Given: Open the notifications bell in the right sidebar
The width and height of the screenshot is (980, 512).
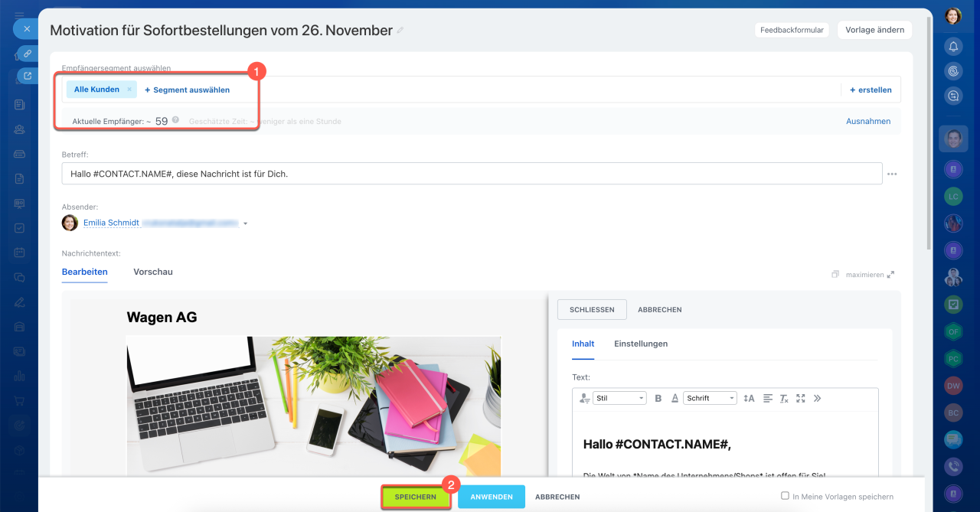Looking at the screenshot, I should pos(953,47).
